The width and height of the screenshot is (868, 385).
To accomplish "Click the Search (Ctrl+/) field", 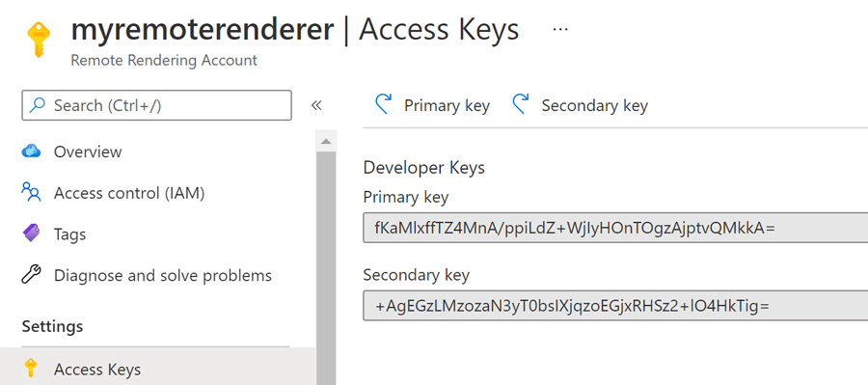I will point(156,105).
